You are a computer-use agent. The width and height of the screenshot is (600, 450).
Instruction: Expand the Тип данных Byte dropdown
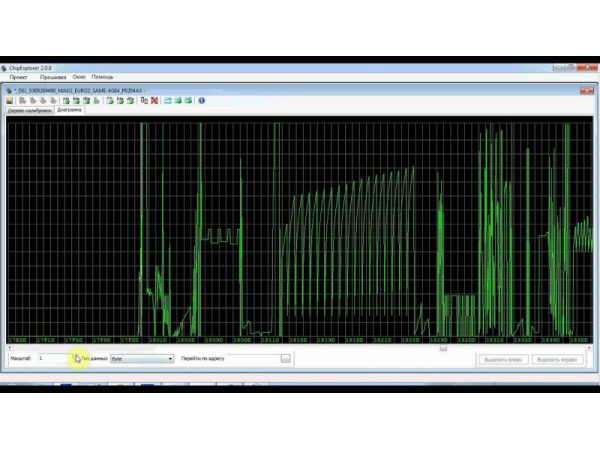click(x=170, y=358)
